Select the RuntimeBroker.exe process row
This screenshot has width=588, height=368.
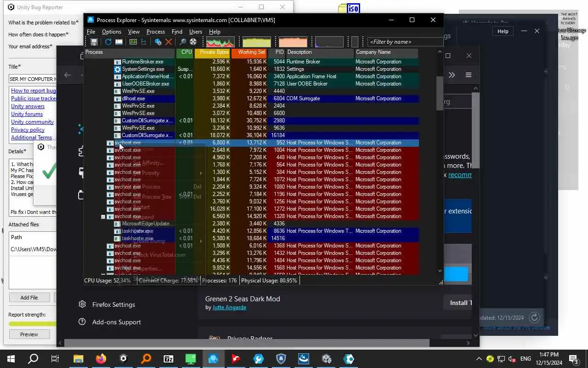point(251,62)
